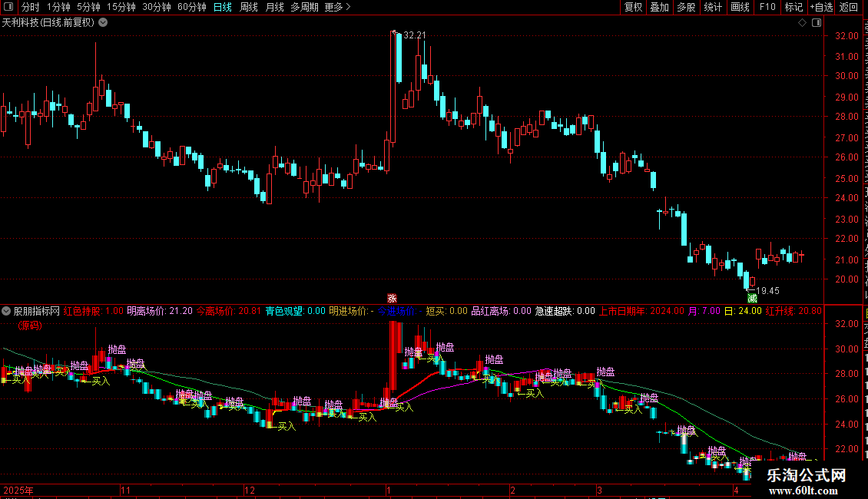Click the 明进场价 indicator label
Viewport: 868px width, 499px height.
click(x=352, y=311)
